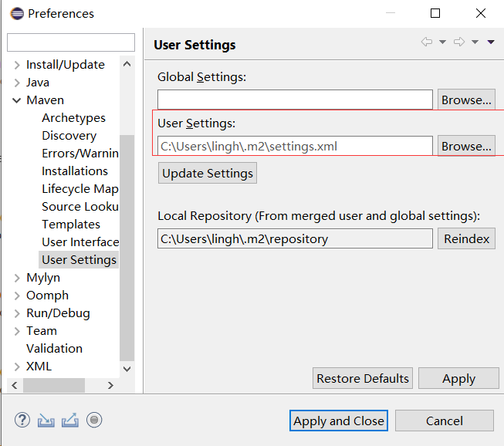The width and height of the screenshot is (504, 446).
Task: Select Validation preference item
Action: (x=54, y=349)
